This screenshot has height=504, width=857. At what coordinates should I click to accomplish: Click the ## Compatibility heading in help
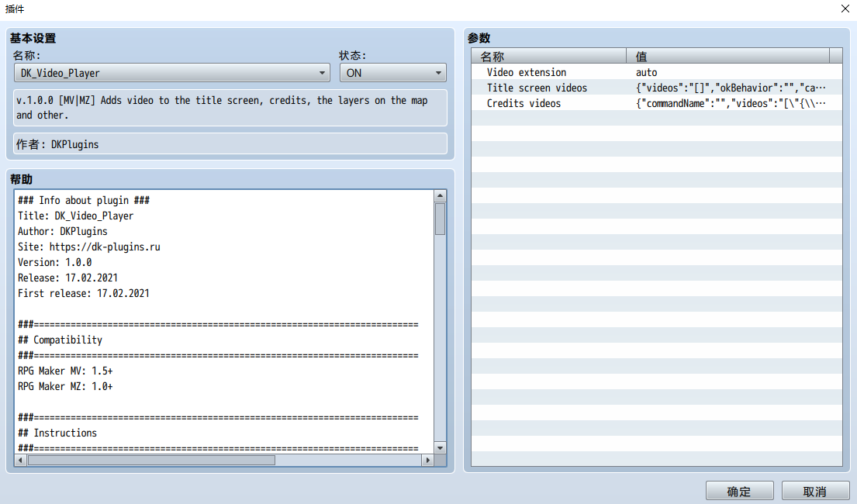click(60, 340)
